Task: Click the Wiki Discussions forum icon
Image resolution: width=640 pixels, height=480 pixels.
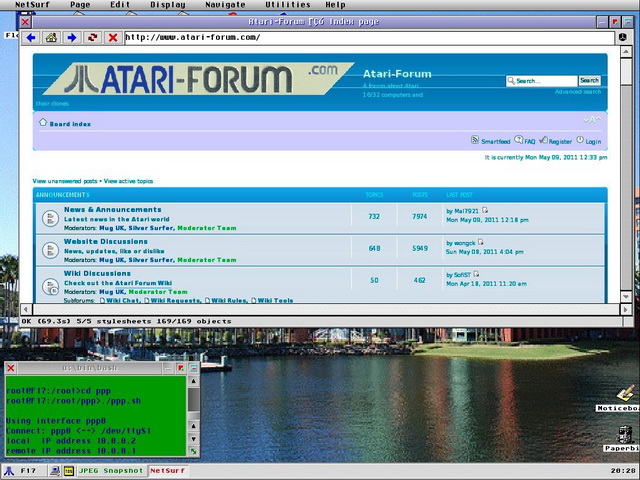Action: pos(51,286)
